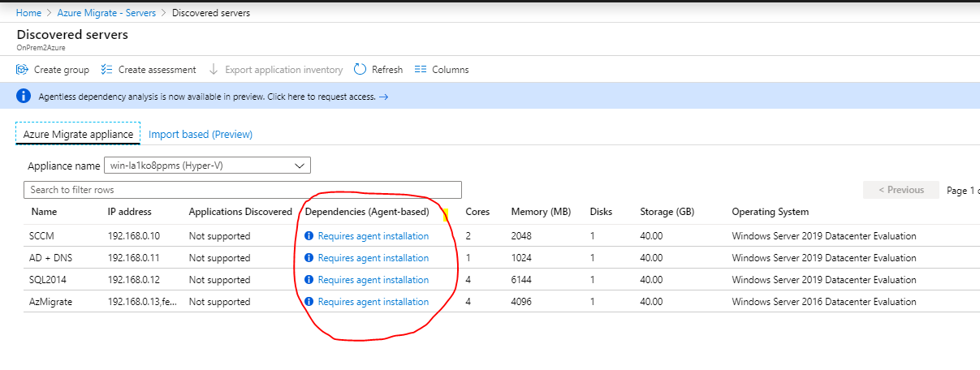
Task: Click the Columns label
Action: 451,70
